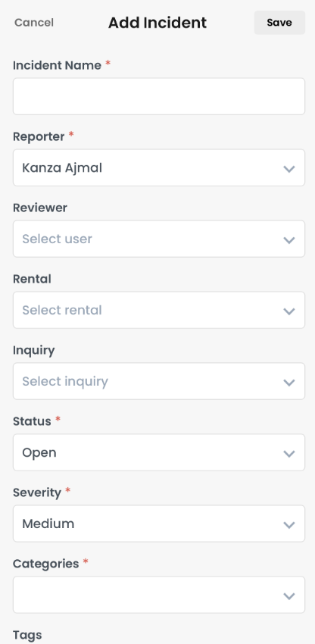Open the Status dropdown set to Open

click(x=159, y=452)
